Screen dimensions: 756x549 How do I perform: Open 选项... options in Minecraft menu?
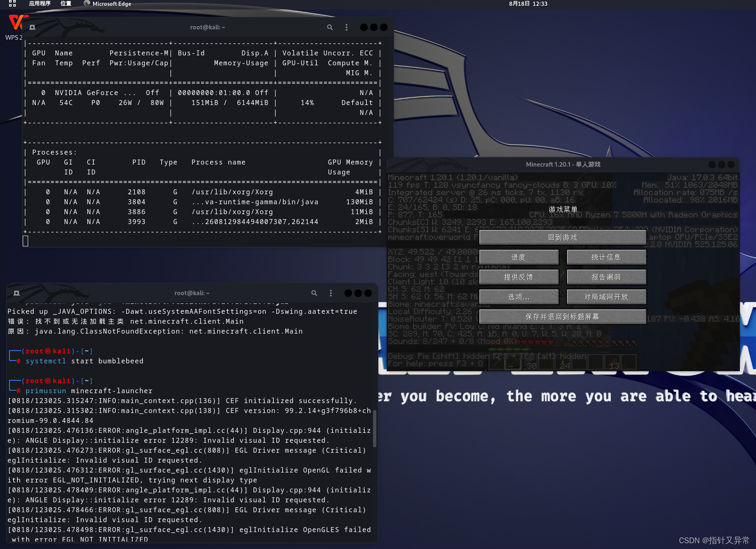[x=519, y=297]
